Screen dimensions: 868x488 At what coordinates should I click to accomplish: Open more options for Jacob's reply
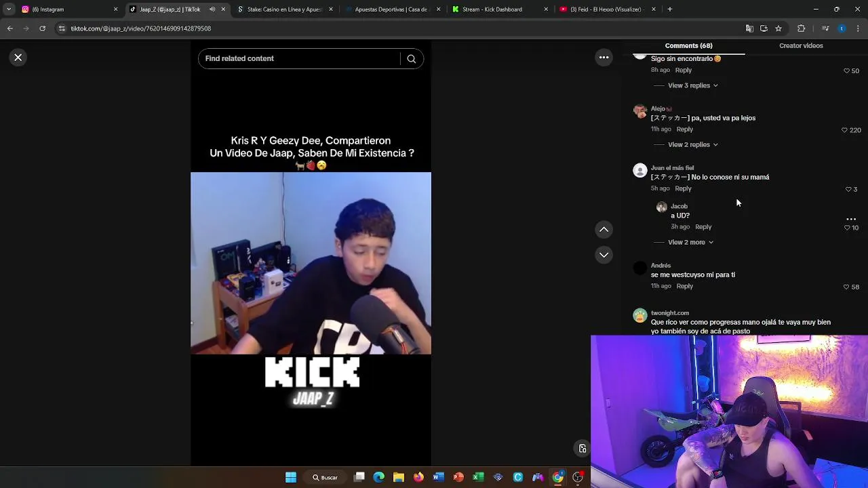(851, 220)
